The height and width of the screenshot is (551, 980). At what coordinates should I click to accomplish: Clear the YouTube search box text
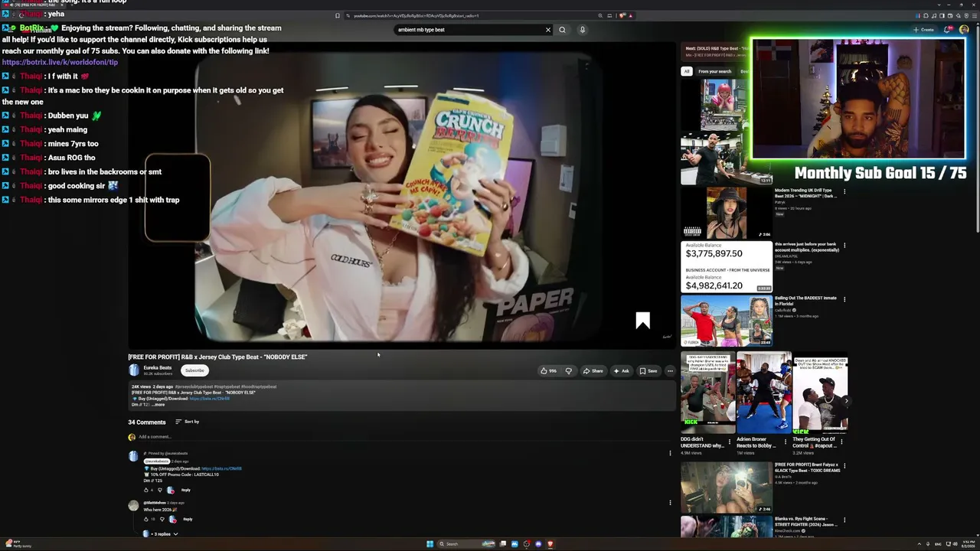[547, 30]
